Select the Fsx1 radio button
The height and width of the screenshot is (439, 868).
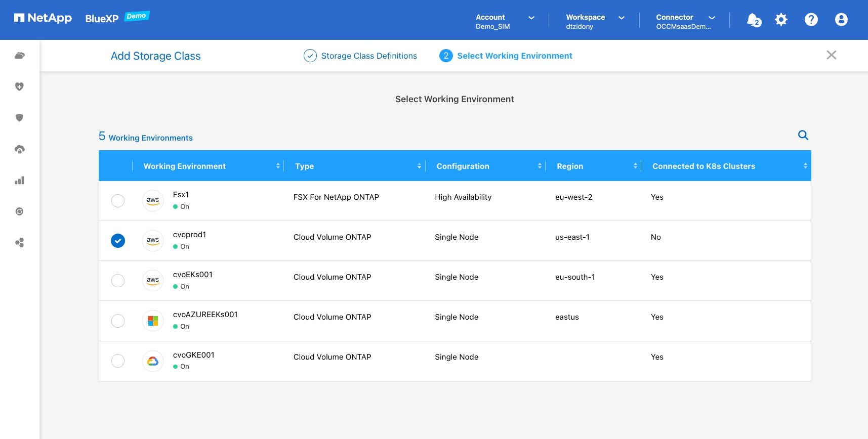[x=118, y=201]
